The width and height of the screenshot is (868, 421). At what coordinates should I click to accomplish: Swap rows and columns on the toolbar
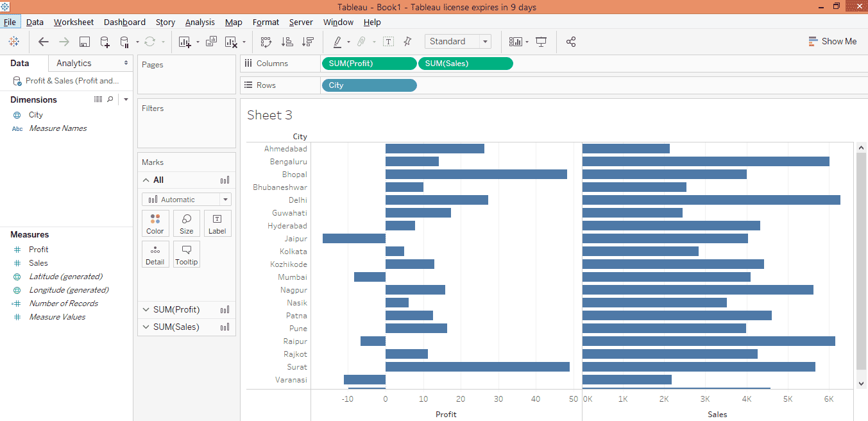(266, 42)
